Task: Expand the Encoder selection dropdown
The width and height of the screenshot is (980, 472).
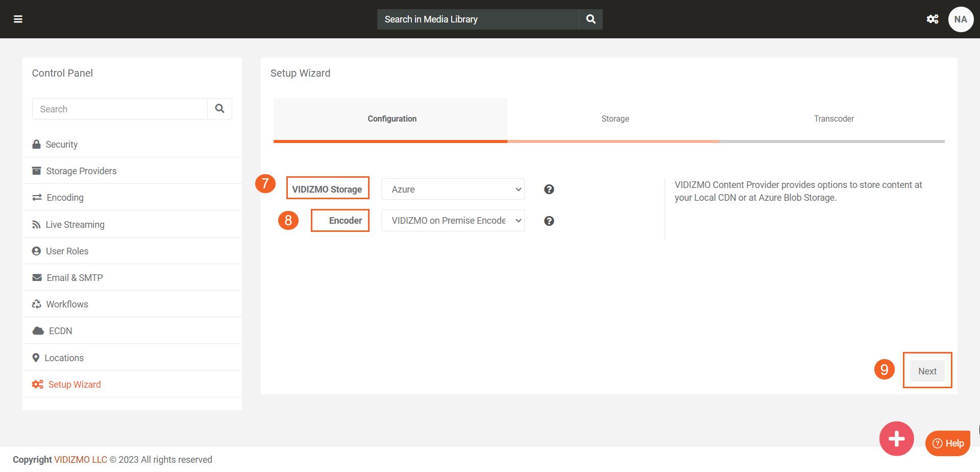Action: [x=452, y=221]
